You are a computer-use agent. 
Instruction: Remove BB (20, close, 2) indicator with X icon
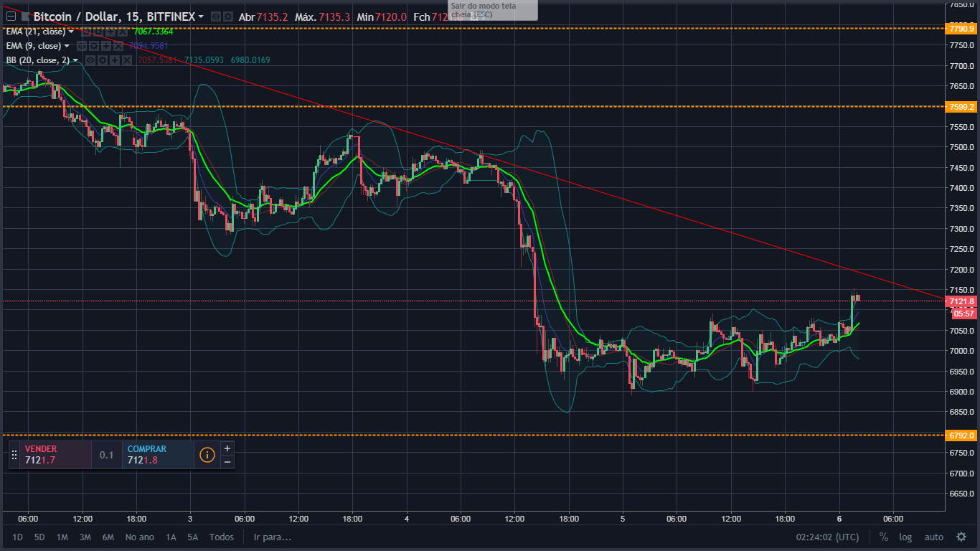[127, 60]
